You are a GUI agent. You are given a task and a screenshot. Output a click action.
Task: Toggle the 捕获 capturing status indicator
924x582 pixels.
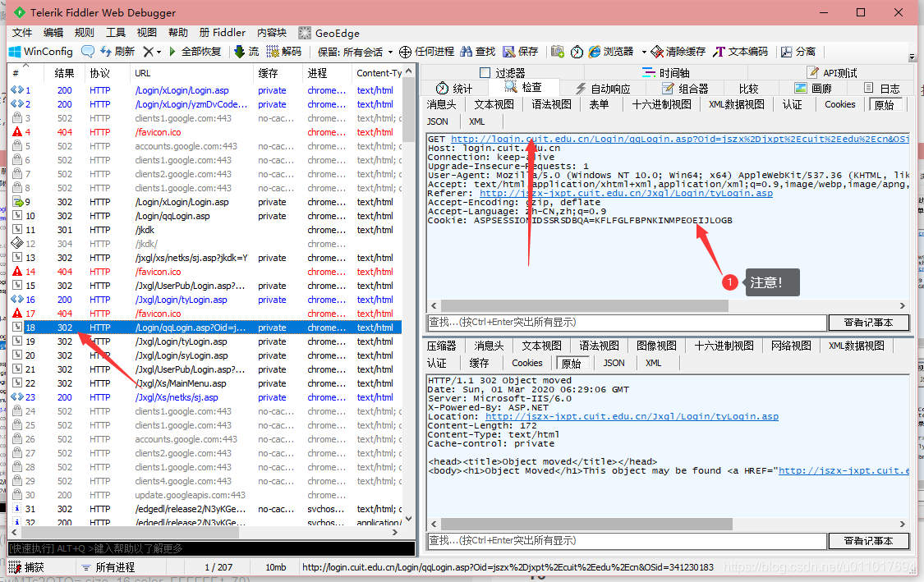pos(27,567)
